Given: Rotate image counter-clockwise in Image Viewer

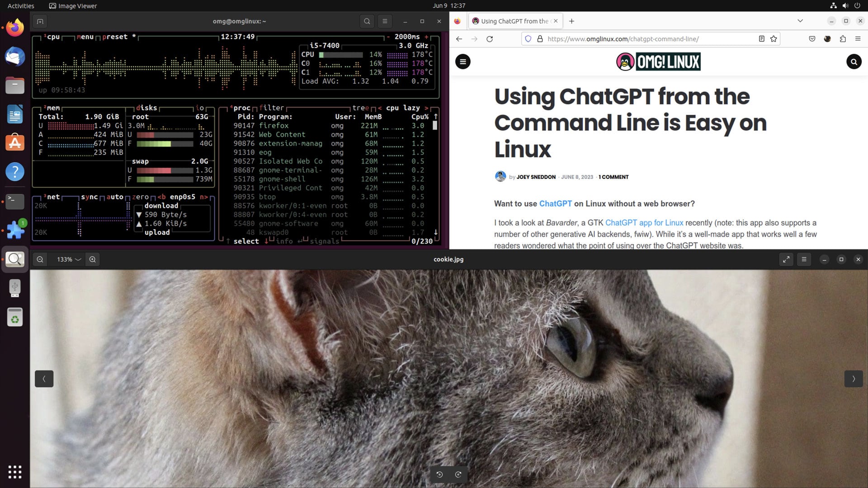Looking at the screenshot, I should coord(439,474).
